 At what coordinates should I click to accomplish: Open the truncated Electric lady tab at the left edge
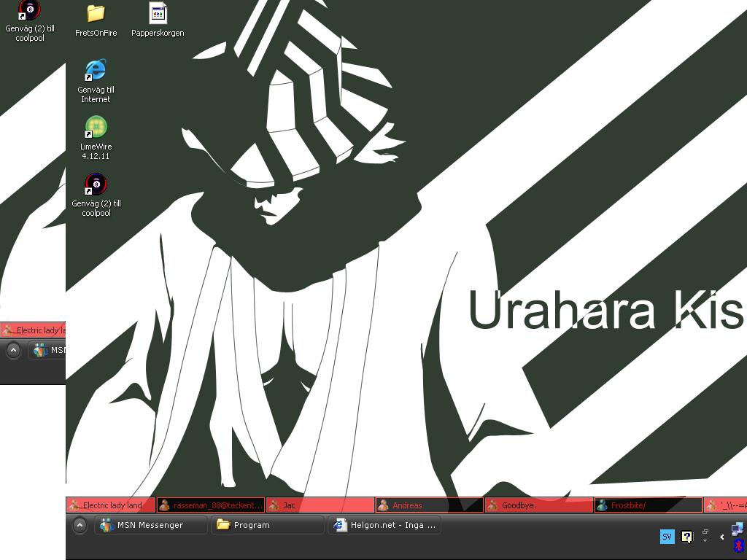click(33, 330)
